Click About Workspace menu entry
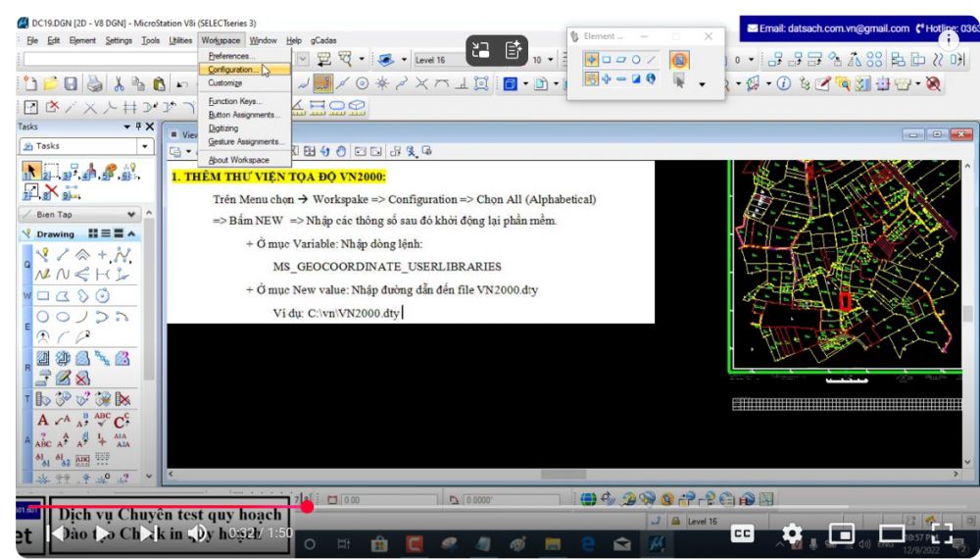 pyautogui.click(x=238, y=160)
